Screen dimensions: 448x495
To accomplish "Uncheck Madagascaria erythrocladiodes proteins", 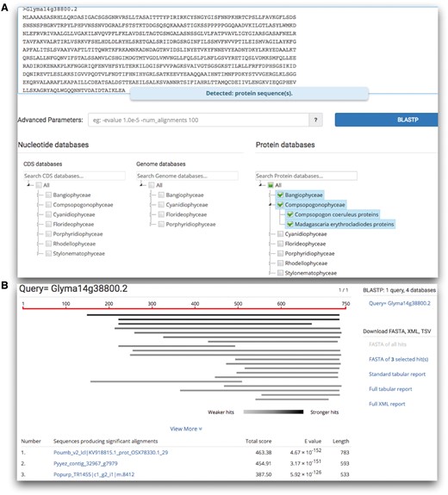I will tap(290, 225).
